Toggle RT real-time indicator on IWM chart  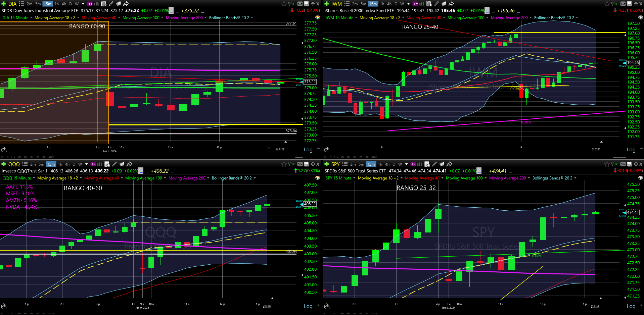617,4
